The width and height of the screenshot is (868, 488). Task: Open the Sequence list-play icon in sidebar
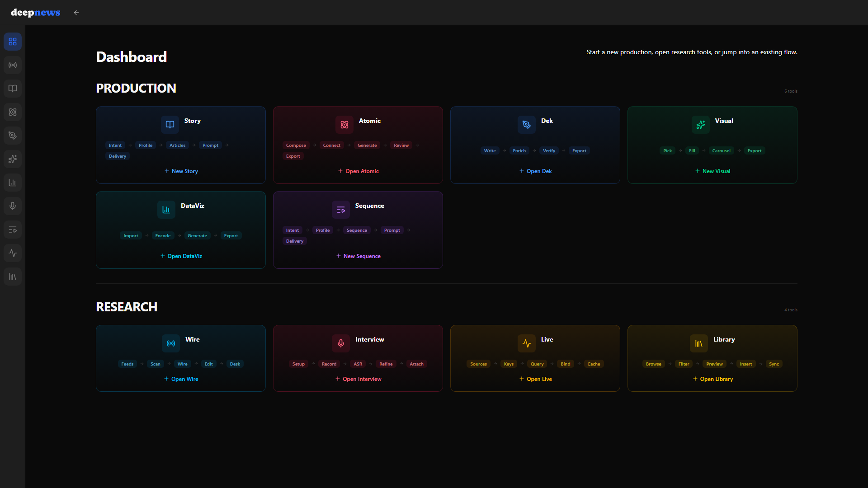click(13, 230)
